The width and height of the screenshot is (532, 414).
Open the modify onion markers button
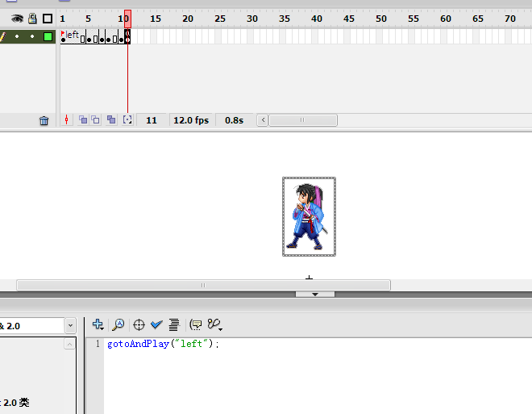(127, 119)
